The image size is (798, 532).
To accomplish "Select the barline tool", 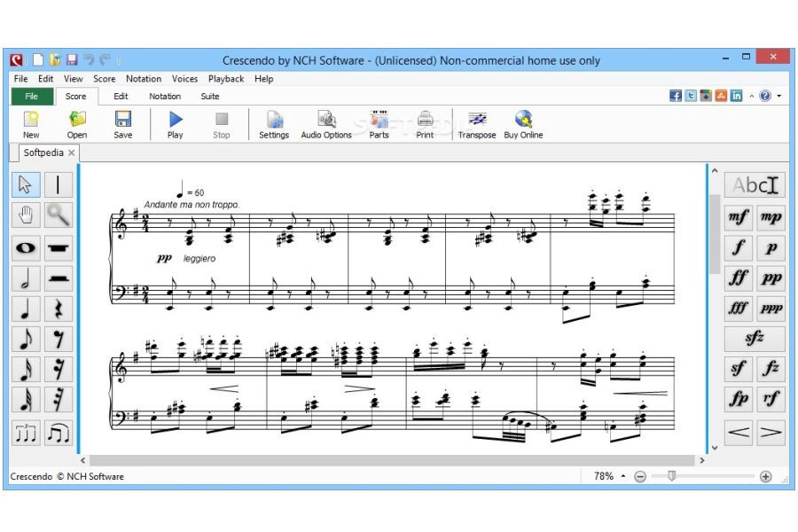I will [58, 184].
